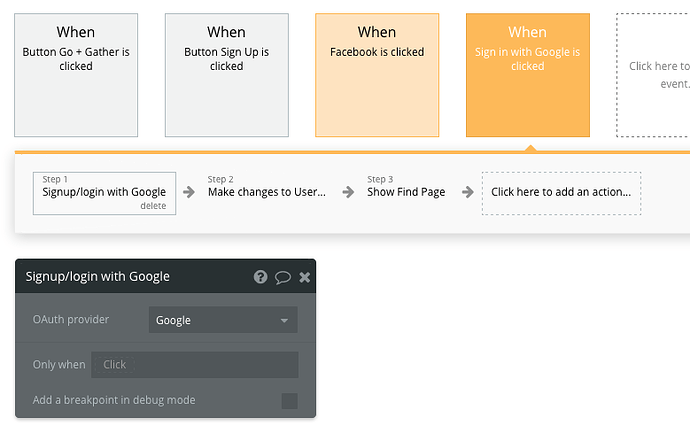Enable the breakpoint in debug mode checkbox
Image resolution: width=690 pixels, height=441 pixels.
pyautogui.click(x=289, y=401)
